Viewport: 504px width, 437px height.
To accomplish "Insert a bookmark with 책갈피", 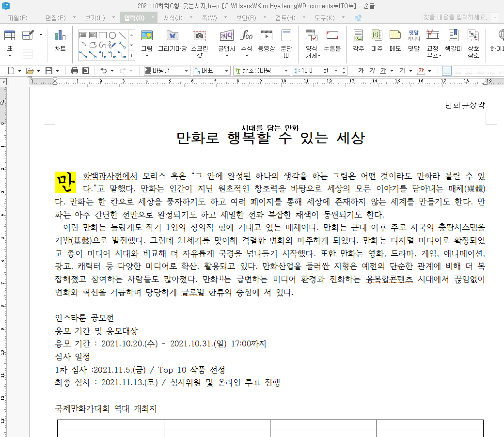I will click(x=454, y=41).
